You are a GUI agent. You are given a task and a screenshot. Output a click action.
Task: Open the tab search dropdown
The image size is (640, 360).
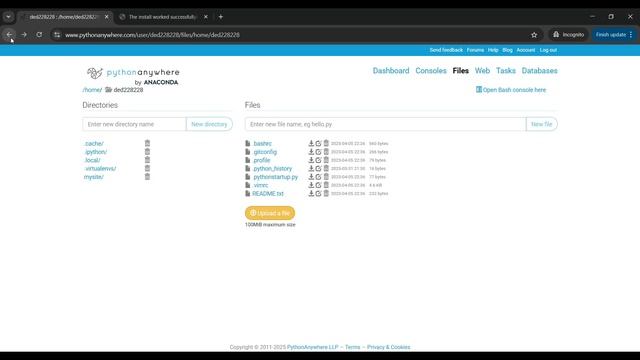tap(8, 17)
